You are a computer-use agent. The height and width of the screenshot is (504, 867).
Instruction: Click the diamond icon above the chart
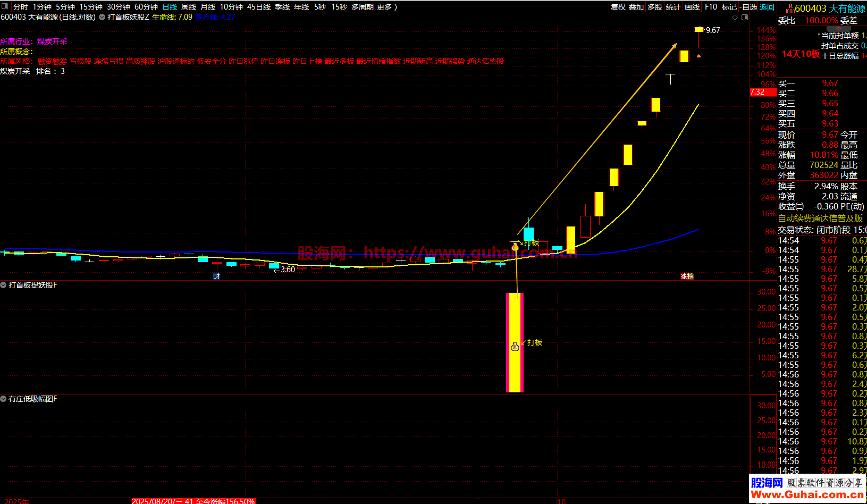(x=735, y=18)
